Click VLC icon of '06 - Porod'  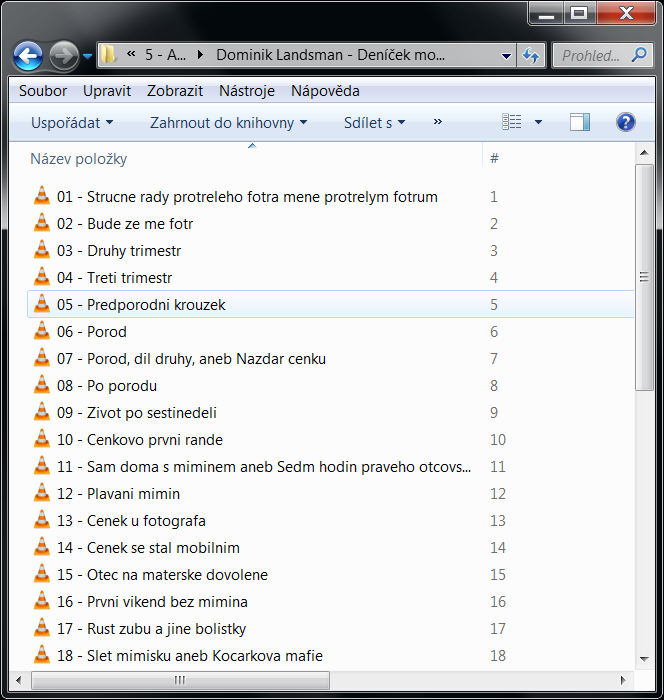(42, 331)
